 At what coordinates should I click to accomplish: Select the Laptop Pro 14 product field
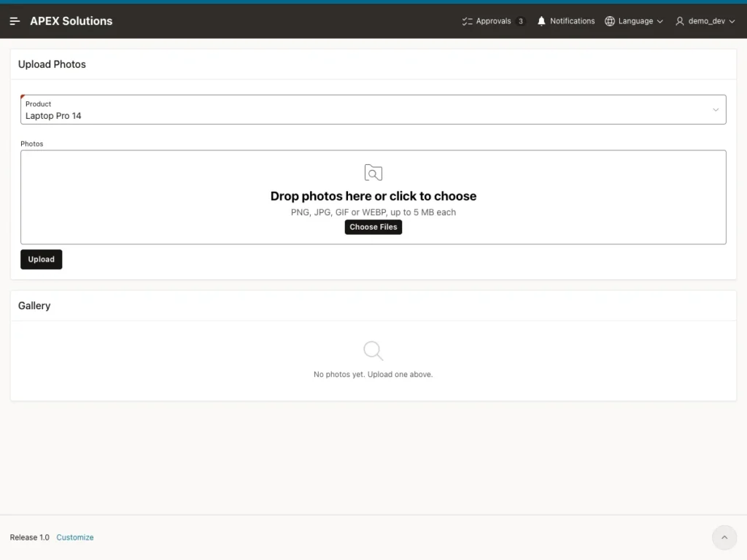click(373, 109)
